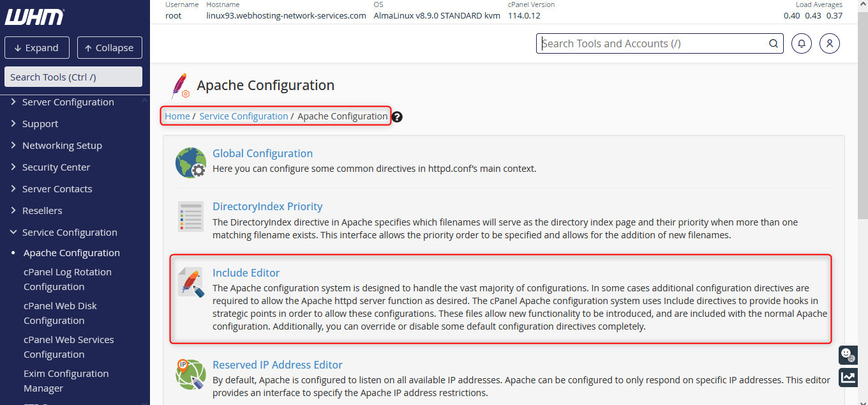Open the Include Editor link
This screenshot has width=868, height=405.
pos(246,273)
